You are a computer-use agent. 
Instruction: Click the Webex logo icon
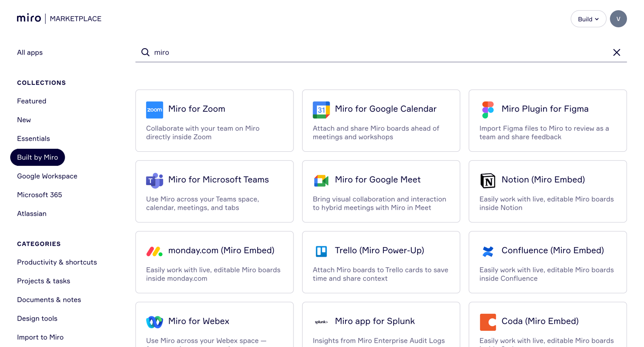click(x=155, y=322)
